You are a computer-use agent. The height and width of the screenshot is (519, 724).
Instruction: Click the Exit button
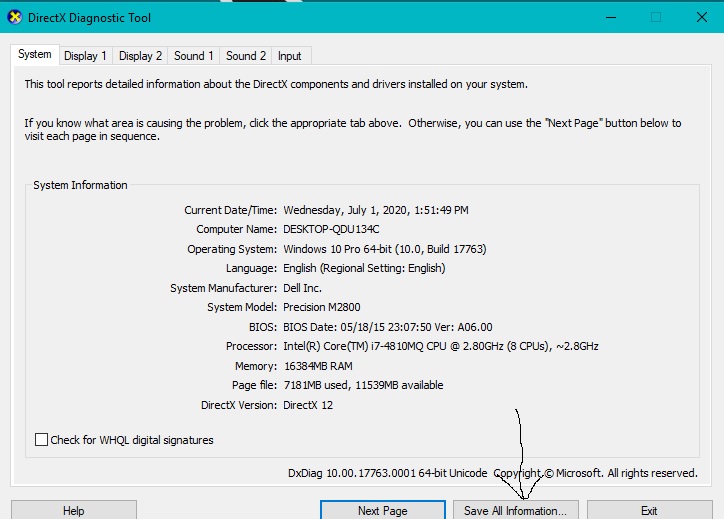tap(649, 510)
